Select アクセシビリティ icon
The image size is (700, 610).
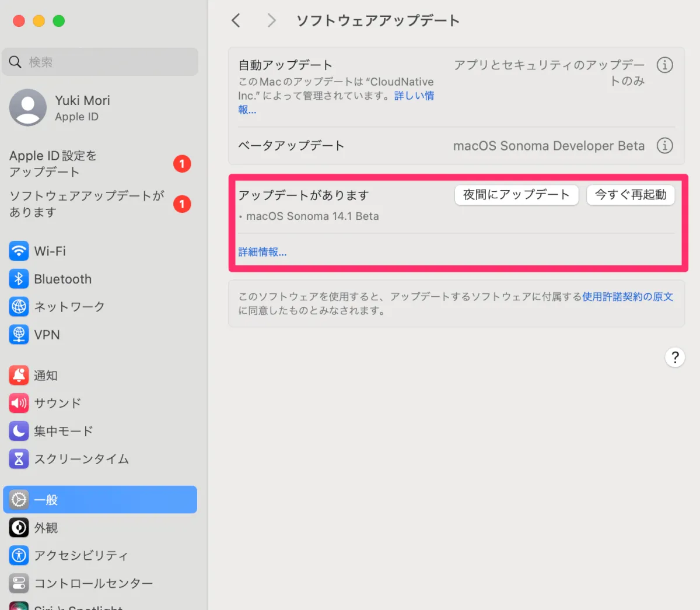[x=19, y=555]
